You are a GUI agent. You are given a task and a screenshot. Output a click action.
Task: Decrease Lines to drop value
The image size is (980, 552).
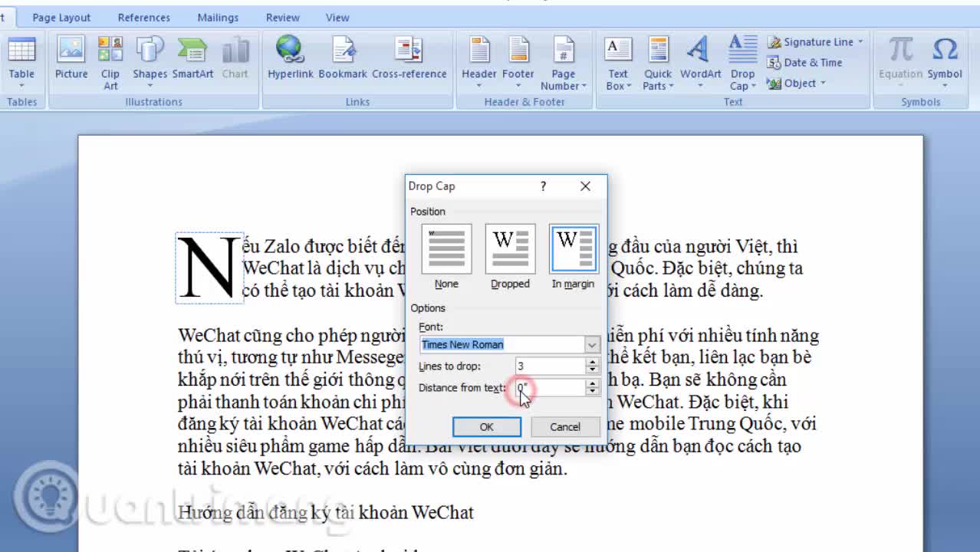tap(592, 370)
